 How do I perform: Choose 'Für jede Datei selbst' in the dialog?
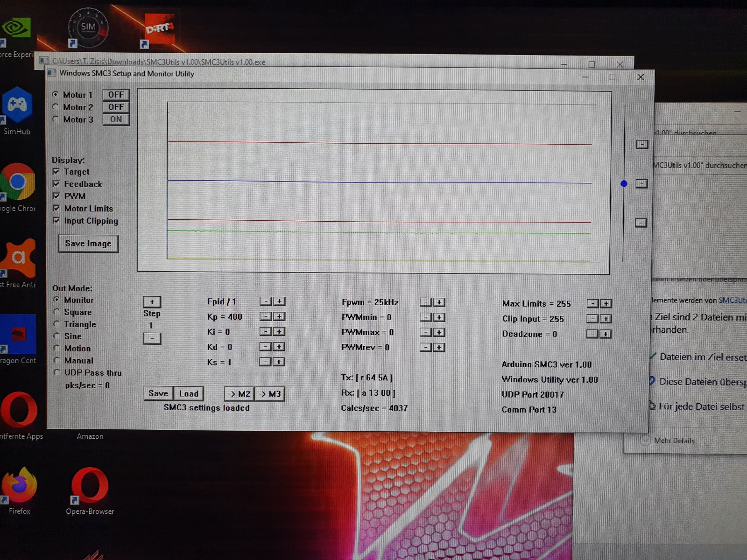[x=698, y=406]
